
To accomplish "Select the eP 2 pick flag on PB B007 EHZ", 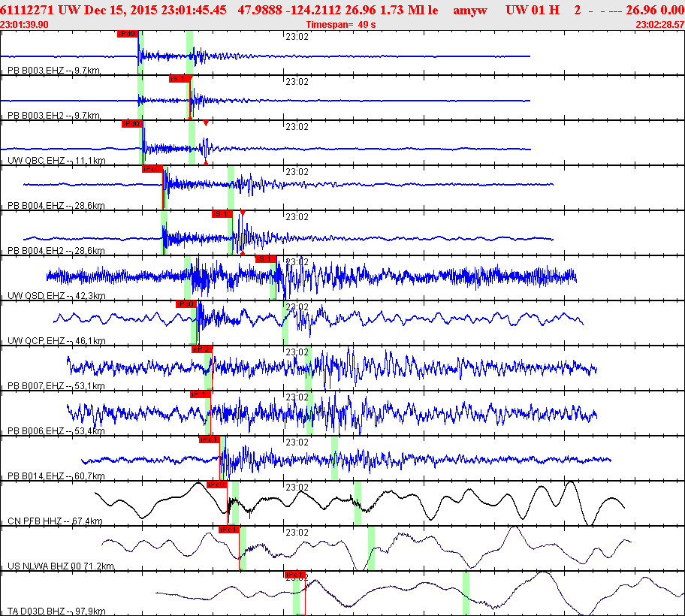I will click(202, 349).
